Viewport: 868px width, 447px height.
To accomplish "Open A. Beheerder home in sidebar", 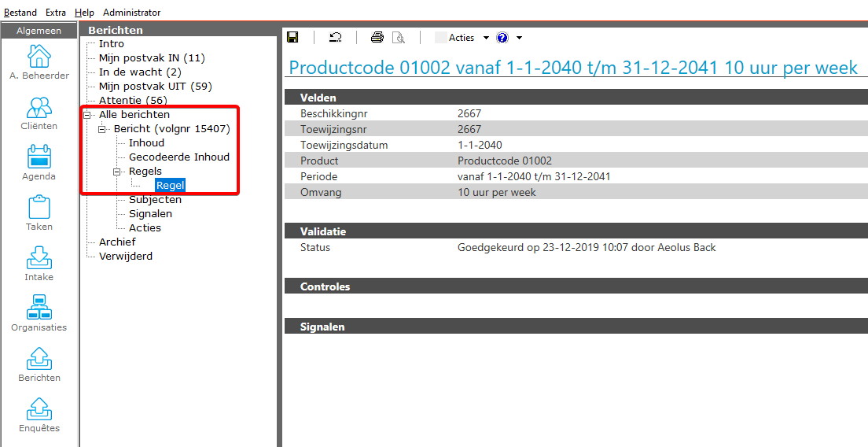I will (39, 62).
